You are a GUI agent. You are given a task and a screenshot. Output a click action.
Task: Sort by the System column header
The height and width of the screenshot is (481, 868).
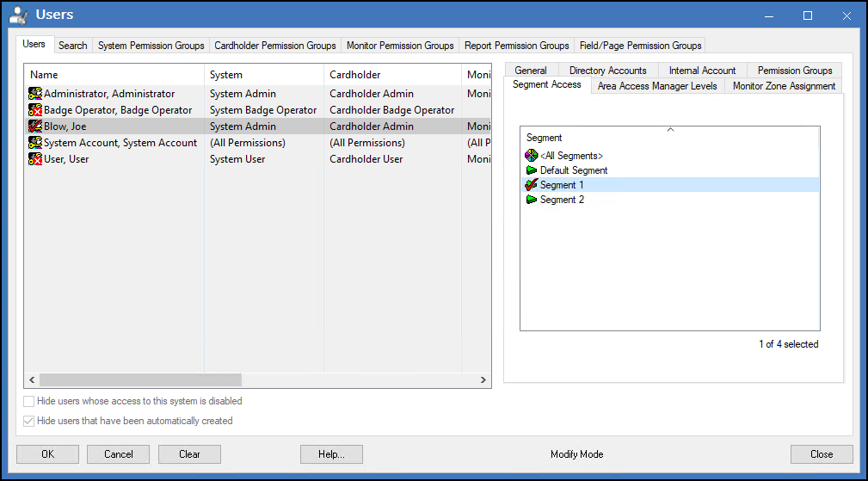point(264,75)
